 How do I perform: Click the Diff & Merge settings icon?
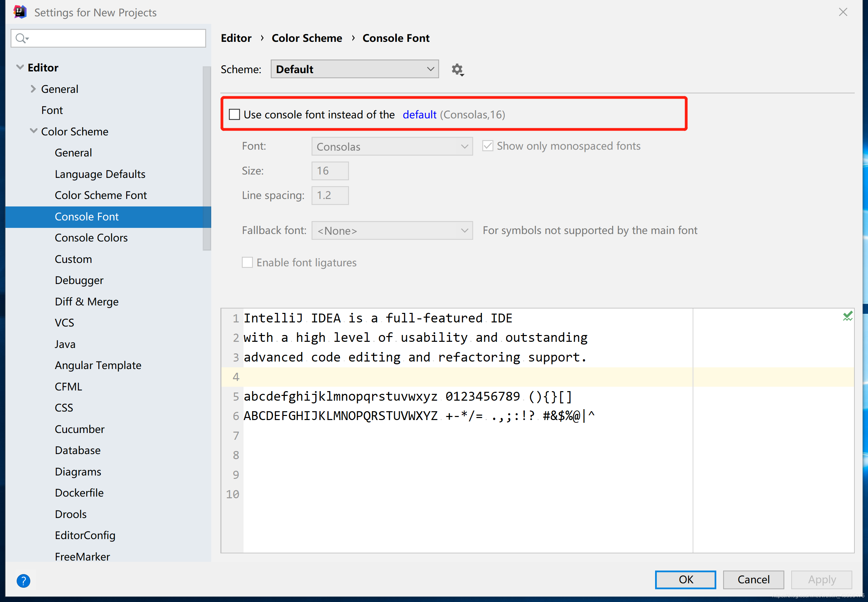86,301
